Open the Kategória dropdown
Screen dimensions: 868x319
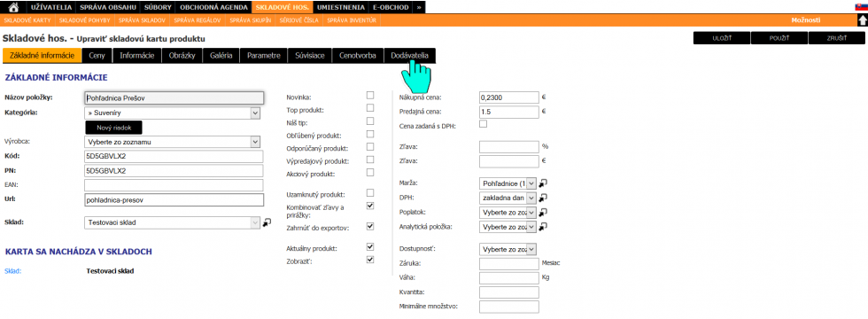pos(172,113)
